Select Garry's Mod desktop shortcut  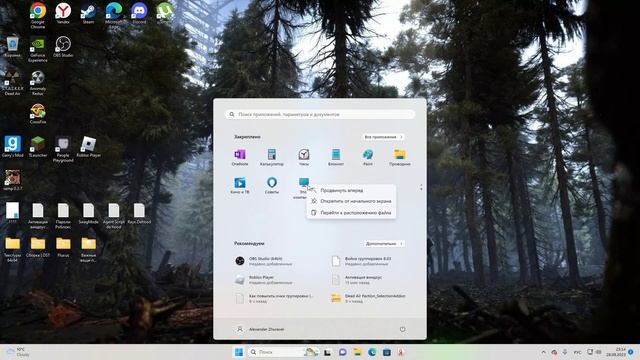point(12,147)
